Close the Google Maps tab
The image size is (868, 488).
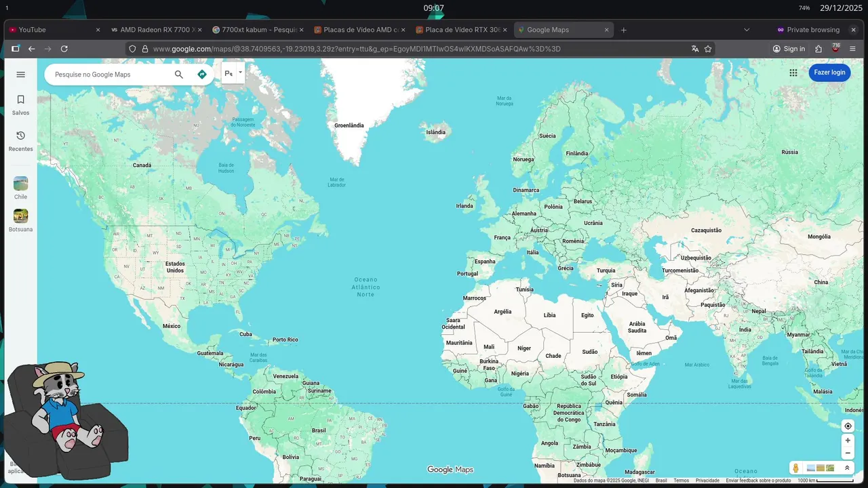(x=606, y=30)
